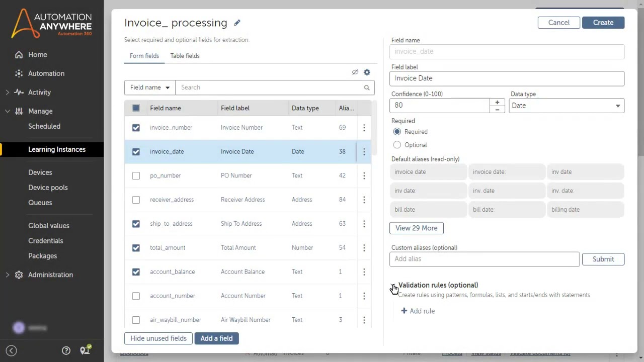Click the Administration gear icon
This screenshot has width=644, height=362.
point(19,275)
